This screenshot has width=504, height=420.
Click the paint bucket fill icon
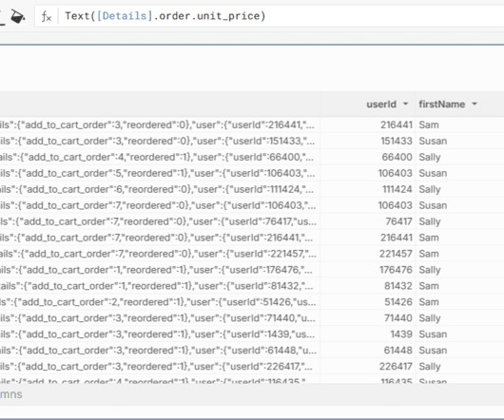click(18, 16)
